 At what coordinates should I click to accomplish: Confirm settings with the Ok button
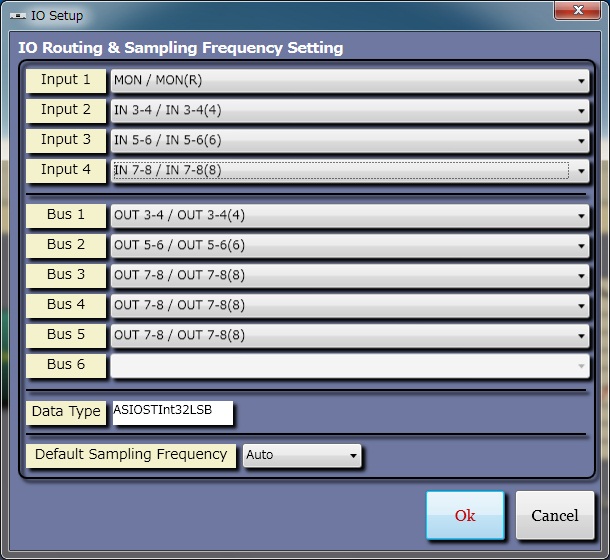[465, 516]
